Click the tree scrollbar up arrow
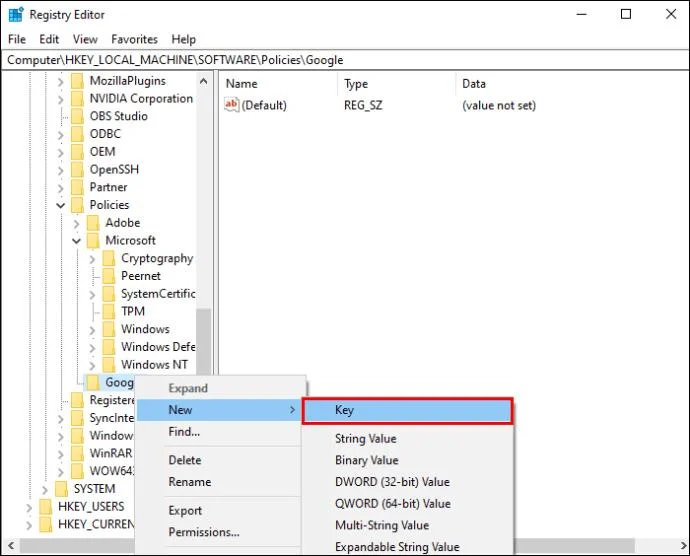The height and width of the screenshot is (556, 690). point(203,81)
